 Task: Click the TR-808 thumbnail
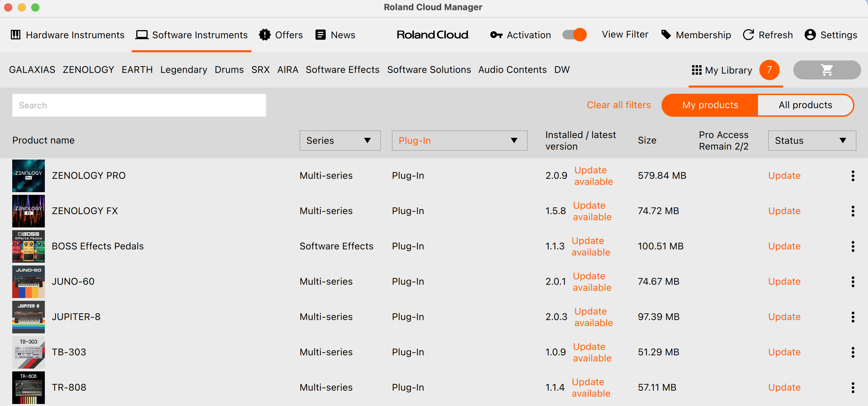[x=29, y=388]
